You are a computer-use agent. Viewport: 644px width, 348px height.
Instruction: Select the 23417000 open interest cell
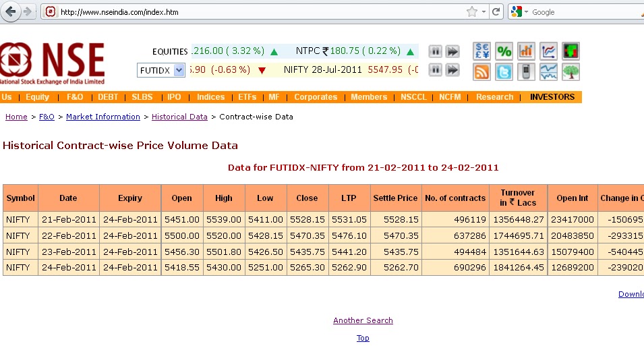573,220
